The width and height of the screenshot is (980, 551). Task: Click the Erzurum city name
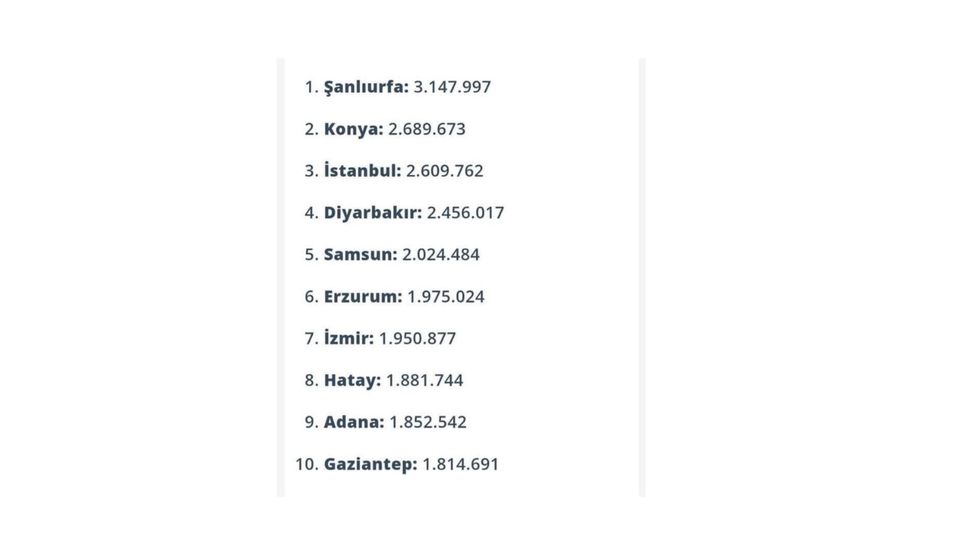tap(362, 297)
